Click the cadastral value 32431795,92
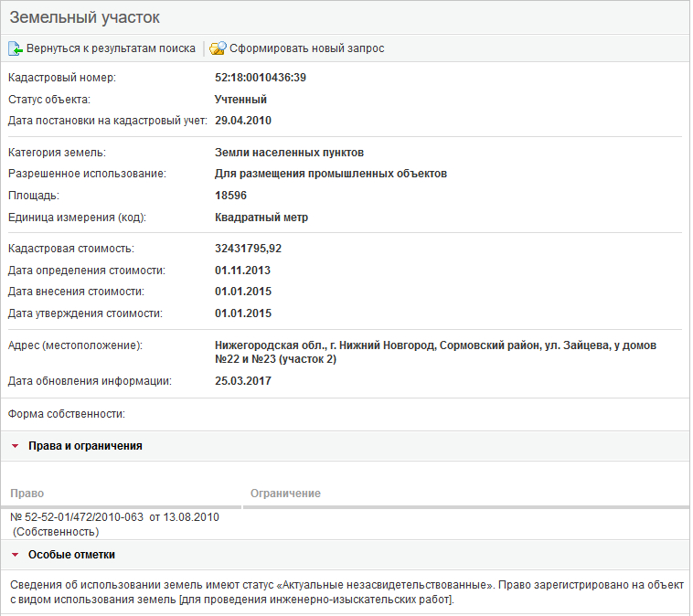The image size is (693, 616). click(x=249, y=249)
